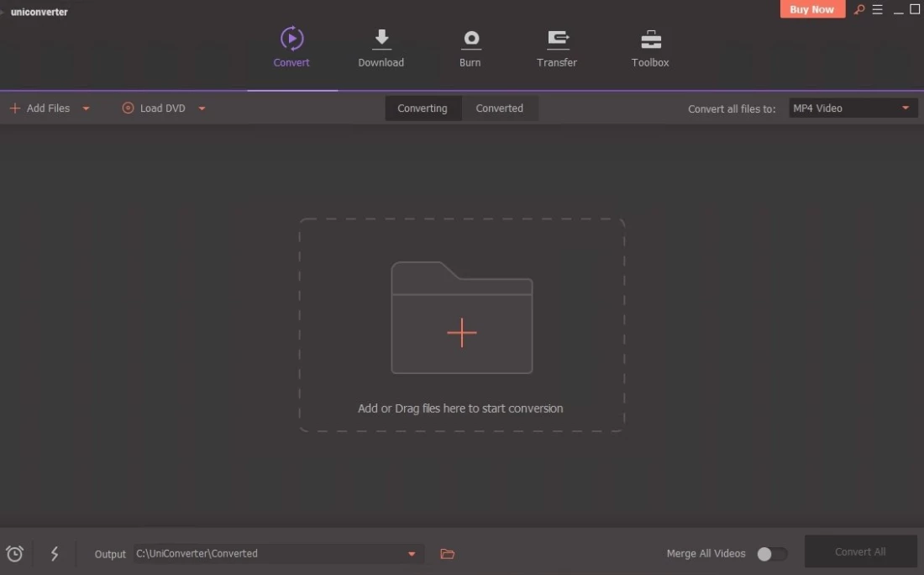Open the Download section icon
Viewport: 924px width, 575px height.
pyautogui.click(x=381, y=40)
